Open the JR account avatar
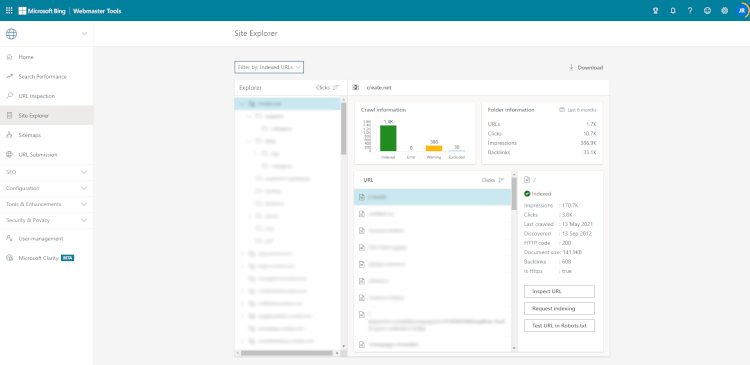 tap(742, 11)
